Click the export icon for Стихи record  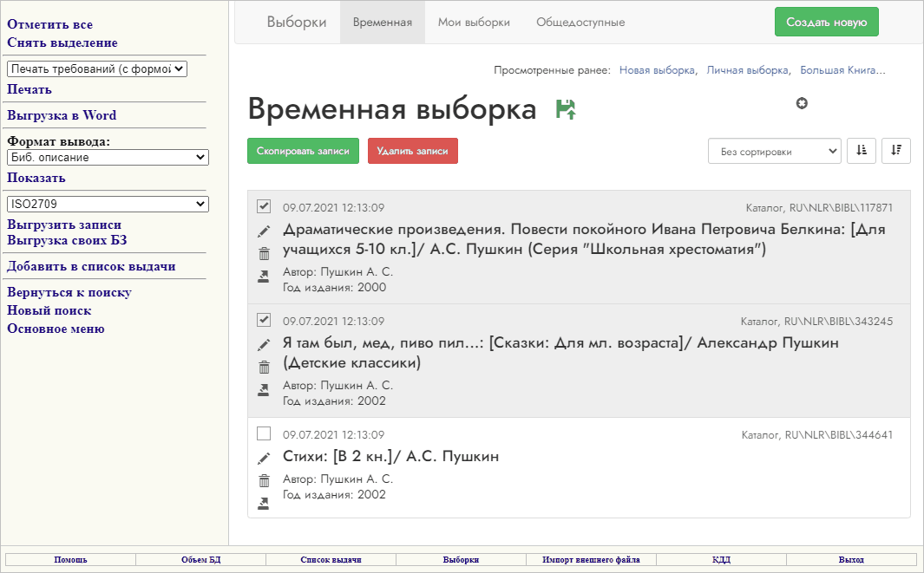click(264, 504)
